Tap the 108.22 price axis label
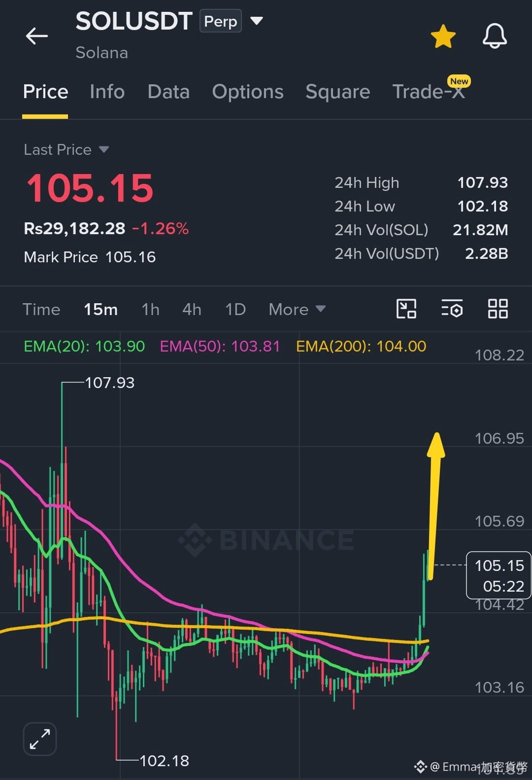The width and height of the screenshot is (532, 780). [x=499, y=355]
